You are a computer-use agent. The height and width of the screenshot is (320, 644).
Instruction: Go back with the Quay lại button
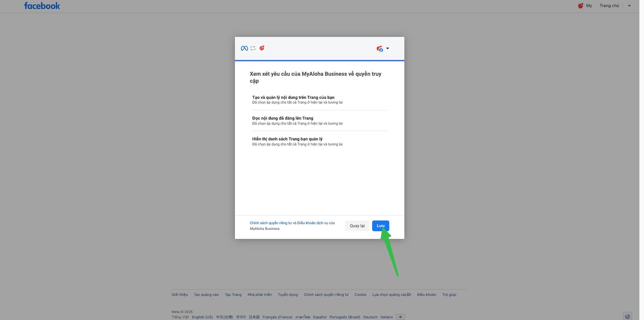click(x=357, y=226)
